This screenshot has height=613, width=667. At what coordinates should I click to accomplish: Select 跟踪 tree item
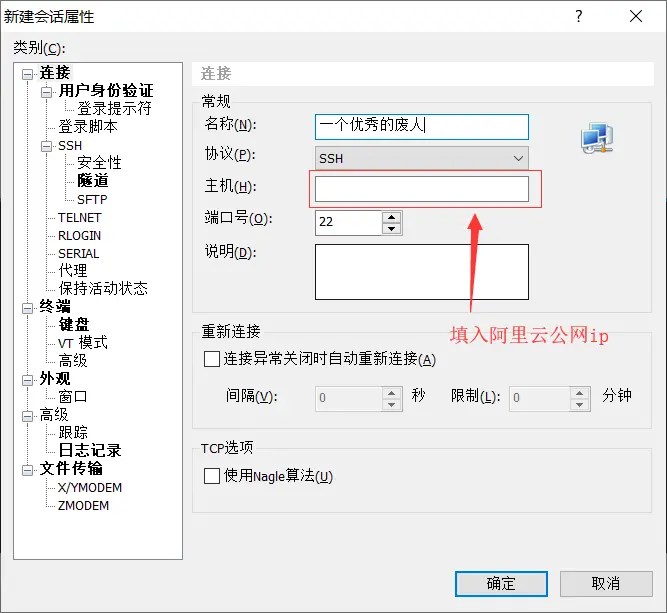coord(73,432)
